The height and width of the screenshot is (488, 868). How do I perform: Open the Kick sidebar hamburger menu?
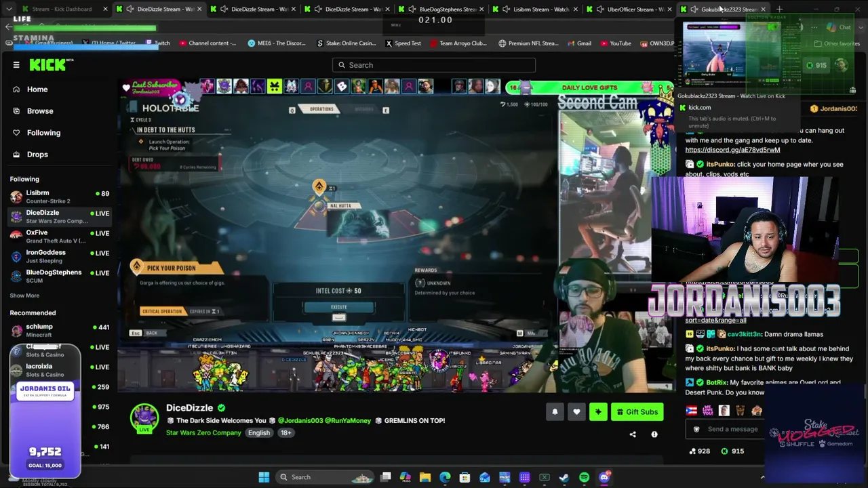[x=16, y=65]
